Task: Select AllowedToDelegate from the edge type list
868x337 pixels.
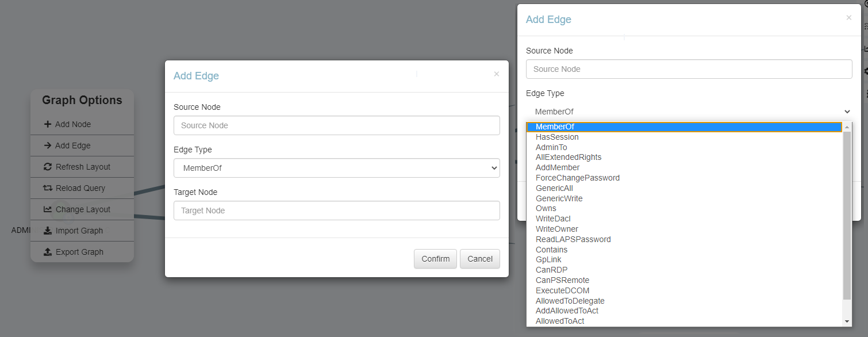Action: [x=570, y=301]
